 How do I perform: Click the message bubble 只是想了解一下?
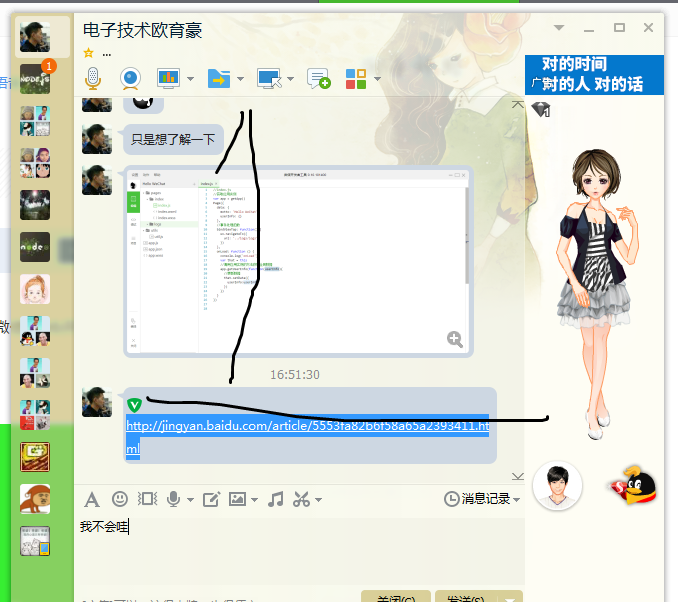coord(173,139)
